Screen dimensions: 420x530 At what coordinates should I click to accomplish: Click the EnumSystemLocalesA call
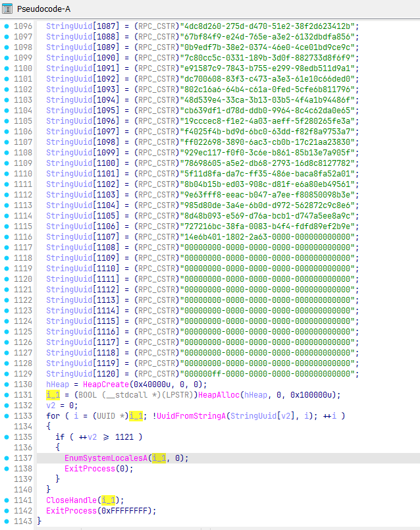tap(106, 458)
